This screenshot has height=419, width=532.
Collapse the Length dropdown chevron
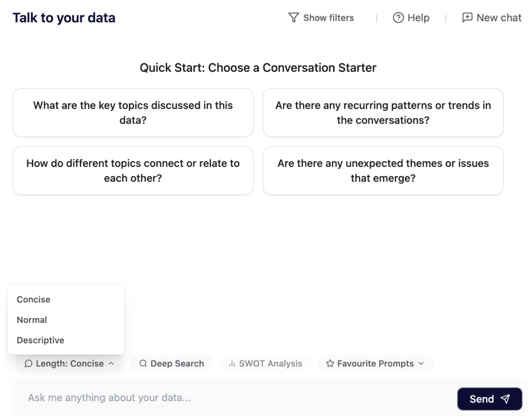click(x=111, y=364)
